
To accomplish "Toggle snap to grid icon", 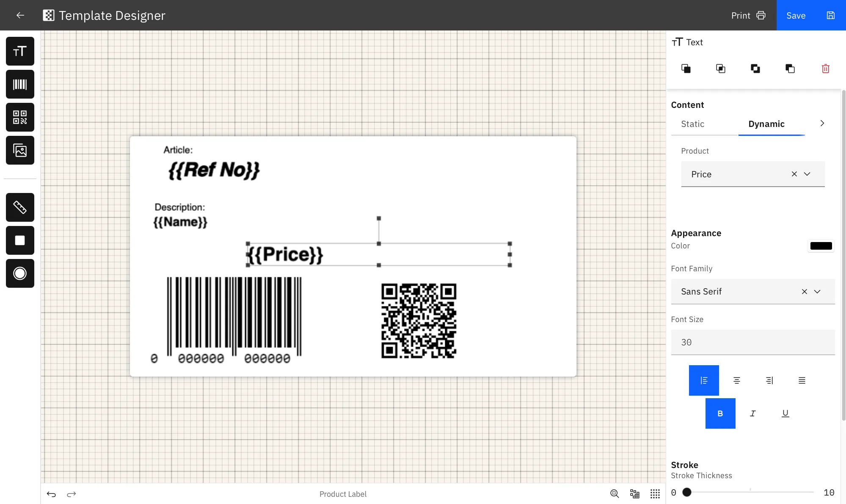I will click(x=635, y=494).
